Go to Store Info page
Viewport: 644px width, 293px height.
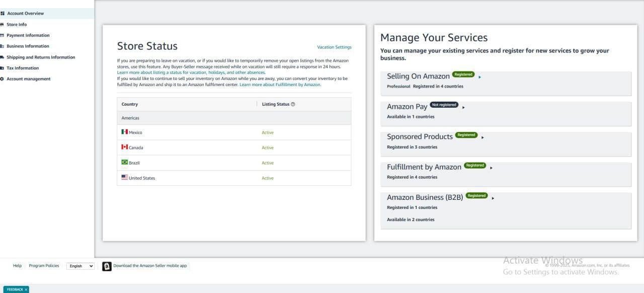[x=17, y=24]
